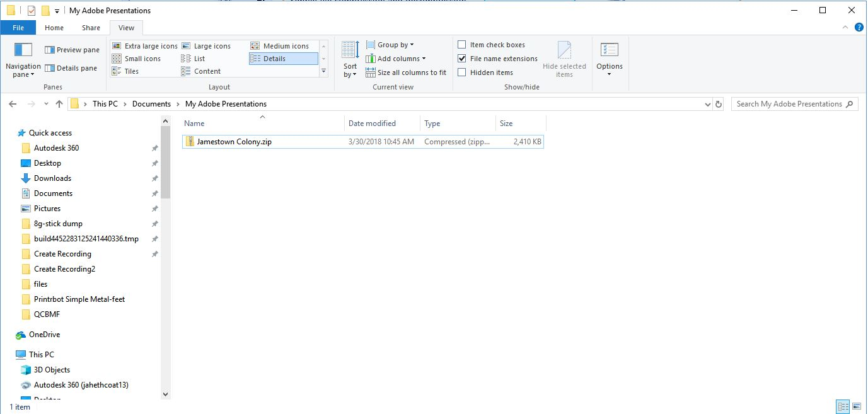
Task: Open the Group by dropdown
Action: tap(390, 45)
